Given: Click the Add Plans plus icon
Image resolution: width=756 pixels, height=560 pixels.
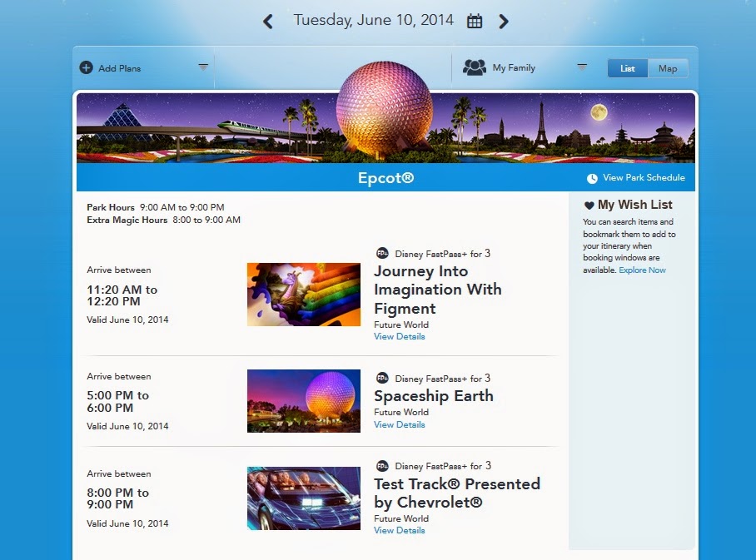Looking at the screenshot, I should pos(87,68).
